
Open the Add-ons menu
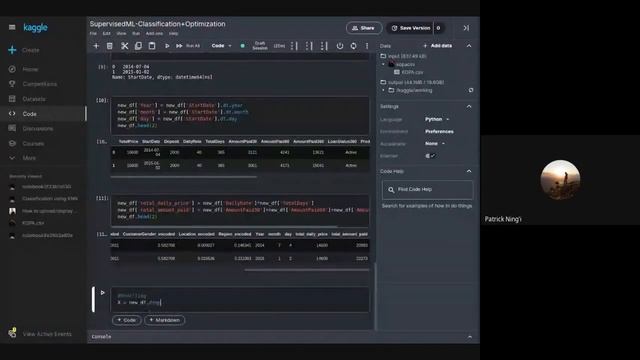pyautogui.click(x=154, y=33)
